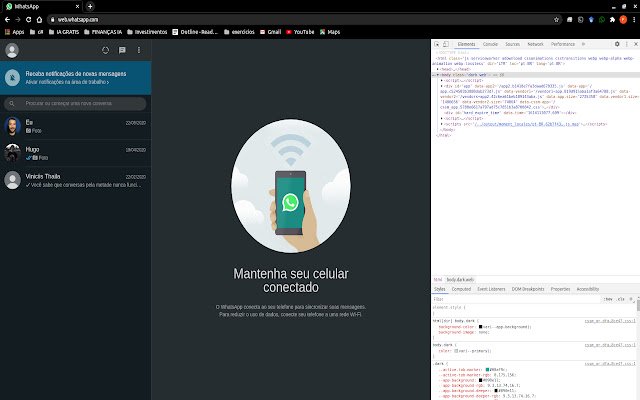Open the WhatsApp sidebar three-dot menu
This screenshot has height=400, width=640.
click(139, 50)
